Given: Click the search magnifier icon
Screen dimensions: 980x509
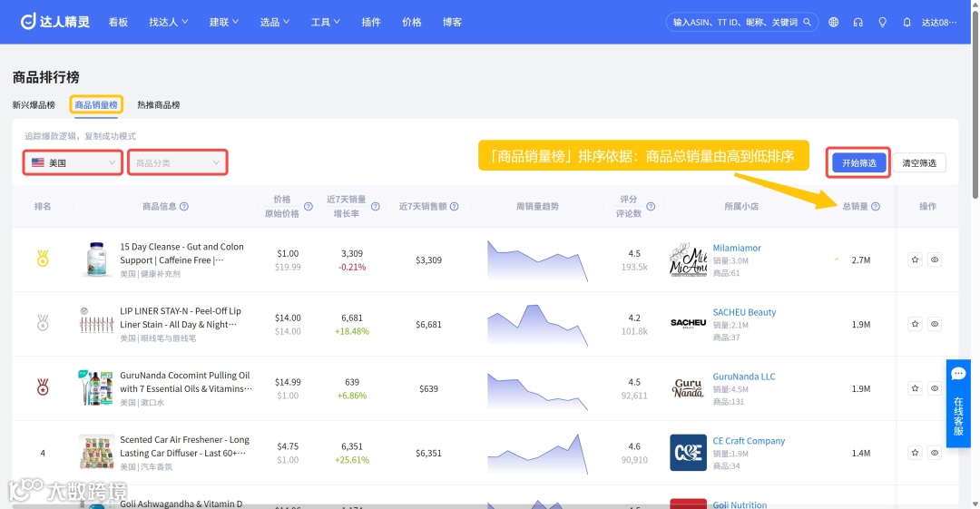Looking at the screenshot, I should pyautogui.click(x=807, y=22).
